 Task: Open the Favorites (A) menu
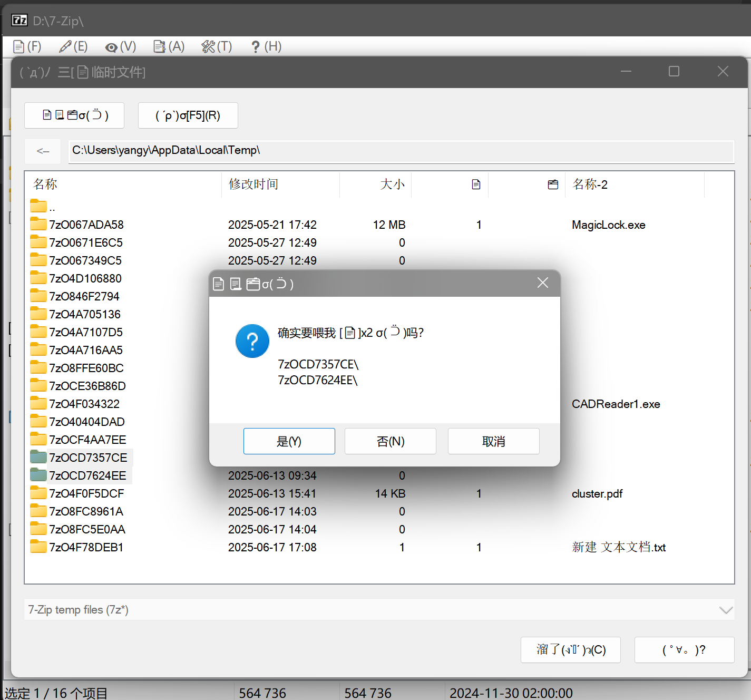tap(169, 47)
